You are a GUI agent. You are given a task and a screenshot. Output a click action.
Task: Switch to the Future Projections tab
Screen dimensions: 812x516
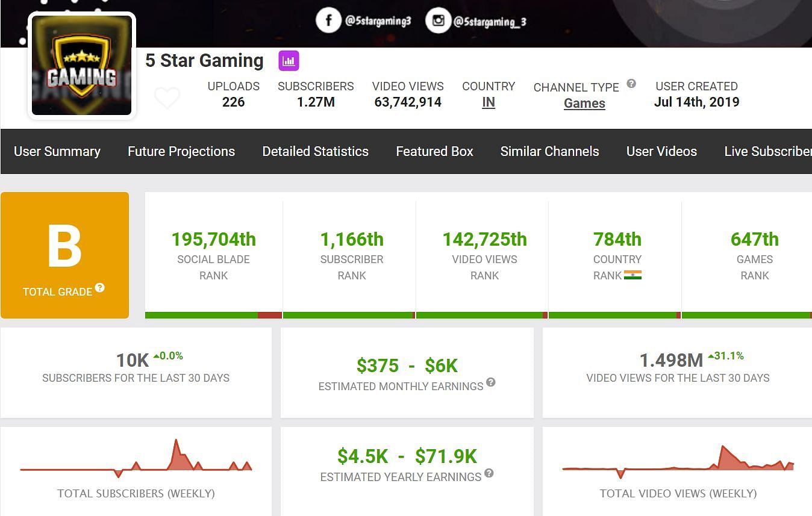(181, 152)
